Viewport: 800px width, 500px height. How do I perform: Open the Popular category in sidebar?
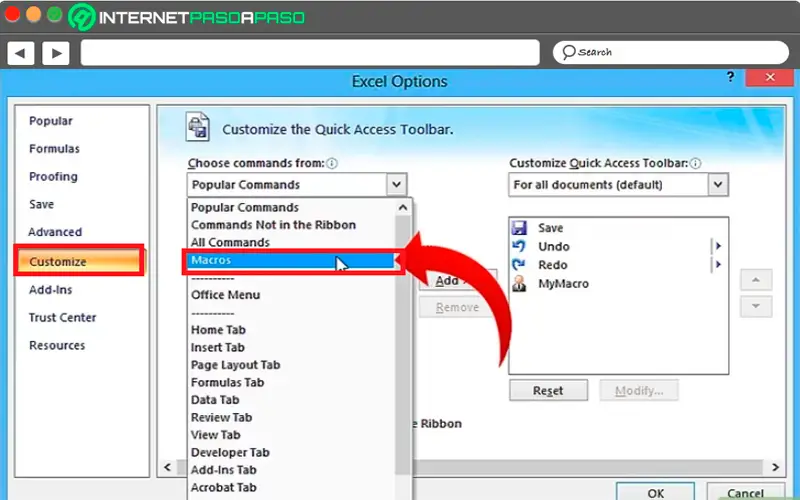pyautogui.click(x=51, y=121)
